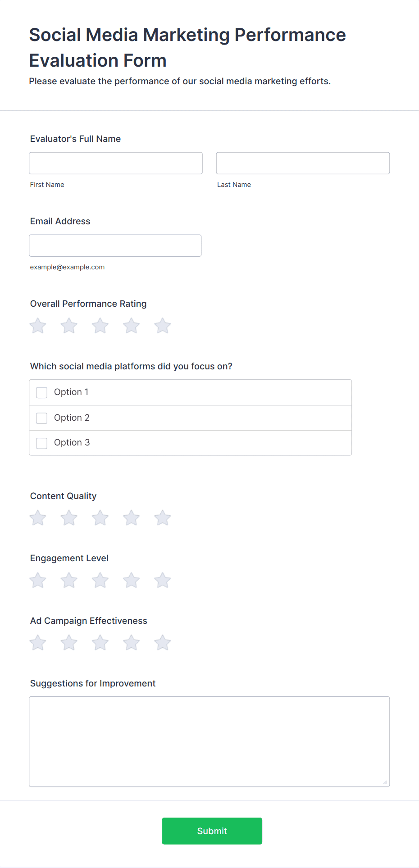Click the Suggestions for Improvement textarea

tap(209, 741)
